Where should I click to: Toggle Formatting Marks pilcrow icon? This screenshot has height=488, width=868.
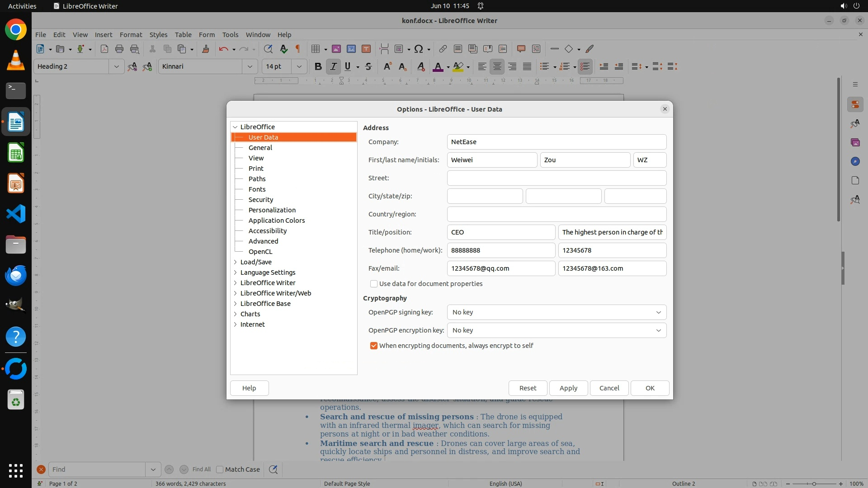point(298,49)
